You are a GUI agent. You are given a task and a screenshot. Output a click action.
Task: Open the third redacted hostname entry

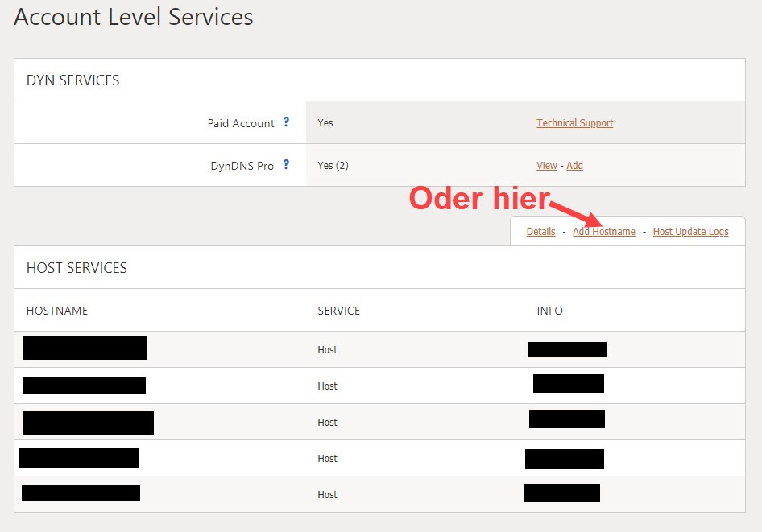click(x=89, y=423)
